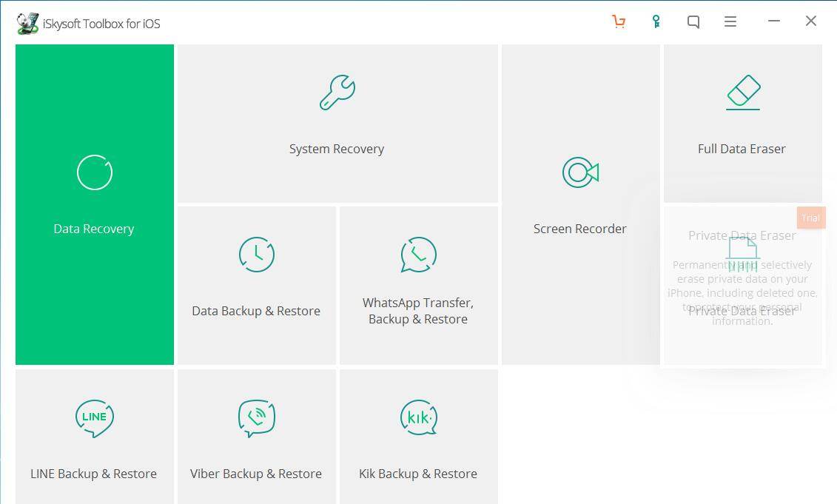Select the System Recovery wrench icon

point(337,91)
